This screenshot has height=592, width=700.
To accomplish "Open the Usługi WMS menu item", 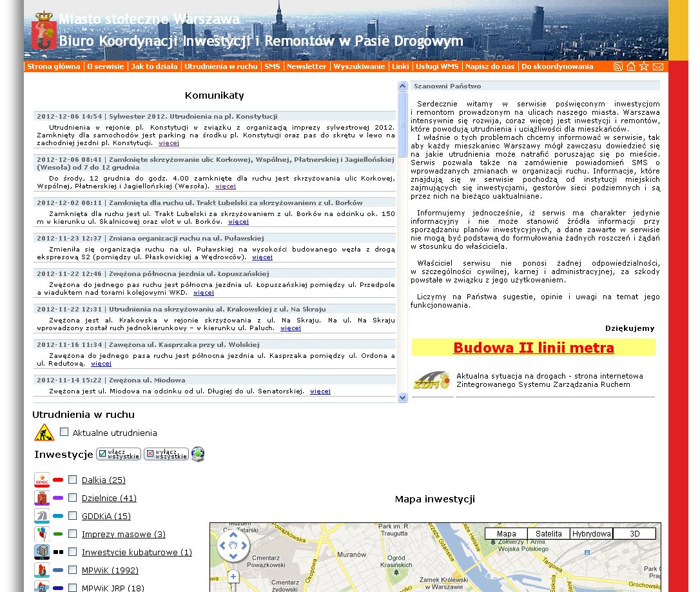I will point(438,66).
